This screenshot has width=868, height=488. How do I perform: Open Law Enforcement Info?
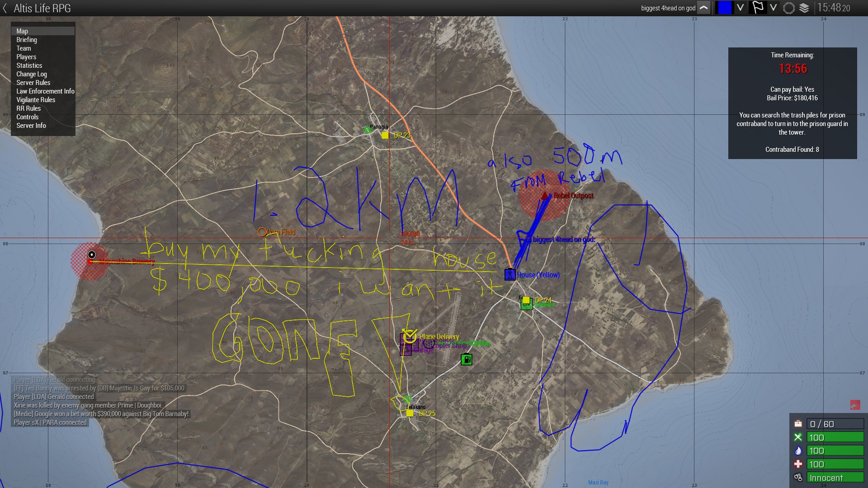click(46, 91)
